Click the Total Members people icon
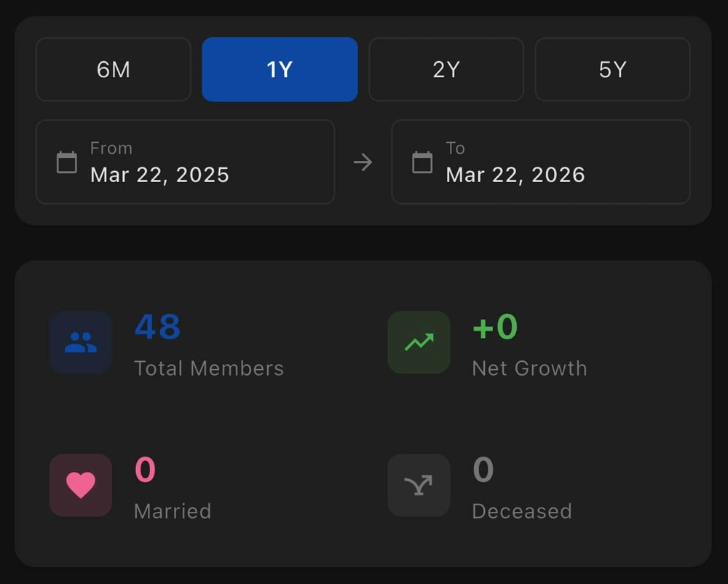This screenshot has height=584, width=728. [80, 342]
